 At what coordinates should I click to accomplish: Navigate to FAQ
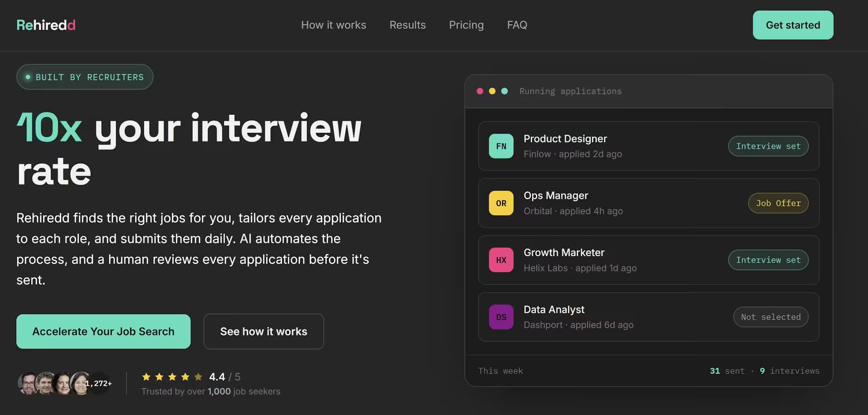[x=517, y=25]
